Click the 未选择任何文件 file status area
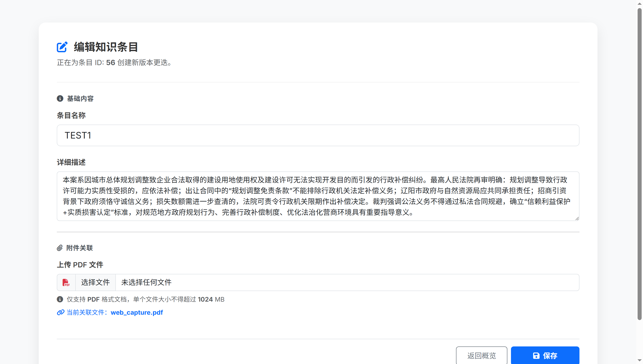The width and height of the screenshot is (643, 364). (x=146, y=282)
